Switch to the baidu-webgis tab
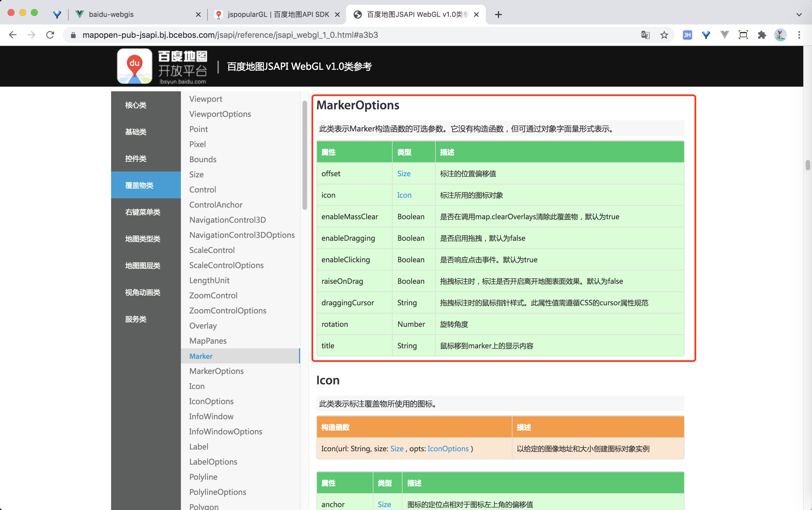The width and height of the screenshot is (812, 510). [x=138, y=15]
